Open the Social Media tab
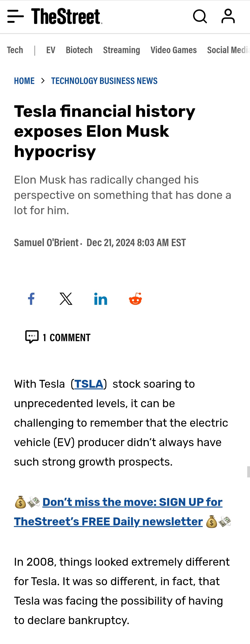 coord(228,50)
